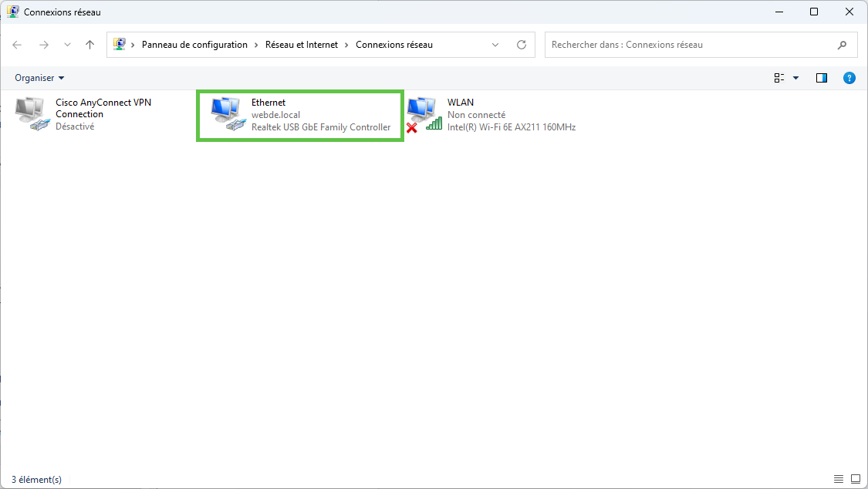
Task: Open the recent locations chevron
Action: coord(67,45)
